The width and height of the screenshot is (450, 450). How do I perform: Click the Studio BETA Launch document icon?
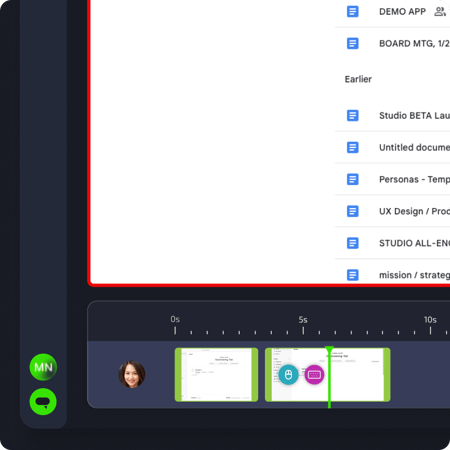(x=353, y=115)
